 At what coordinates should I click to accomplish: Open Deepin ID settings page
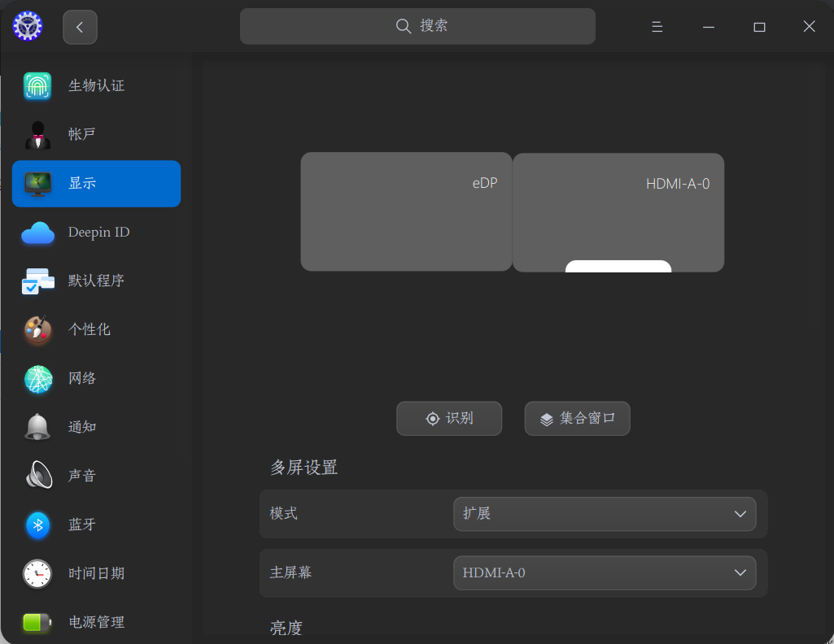tap(96, 233)
